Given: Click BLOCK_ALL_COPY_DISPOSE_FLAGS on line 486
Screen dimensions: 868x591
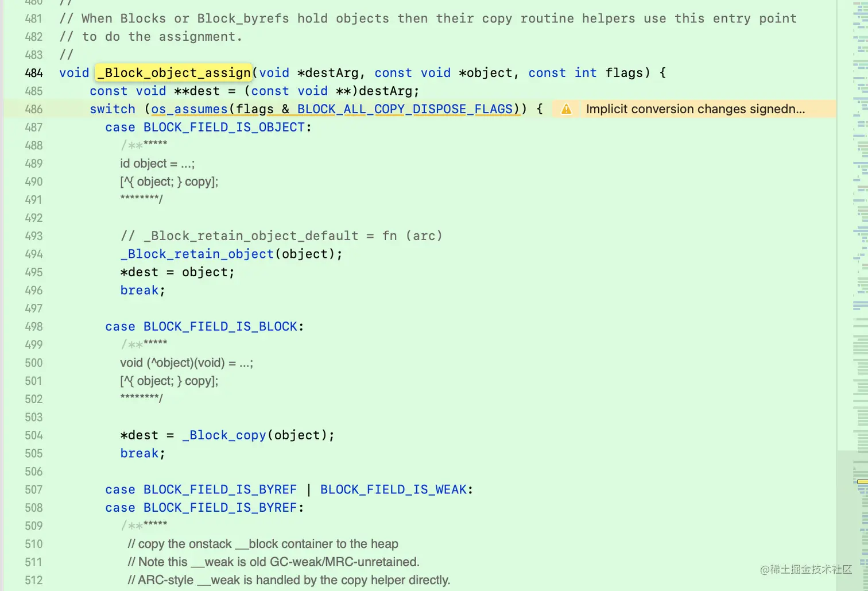Looking at the screenshot, I should point(405,109).
